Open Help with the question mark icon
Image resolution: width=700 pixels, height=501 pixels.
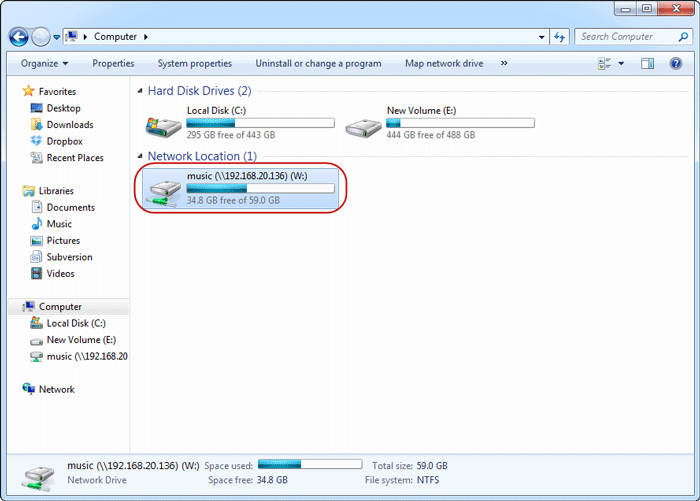click(676, 63)
